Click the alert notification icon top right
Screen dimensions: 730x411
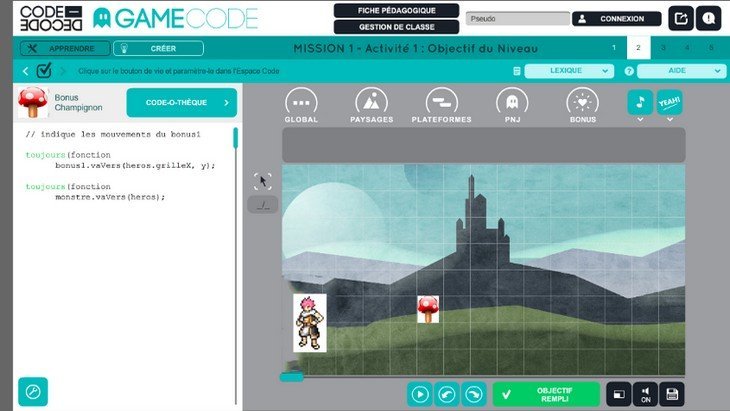709,19
